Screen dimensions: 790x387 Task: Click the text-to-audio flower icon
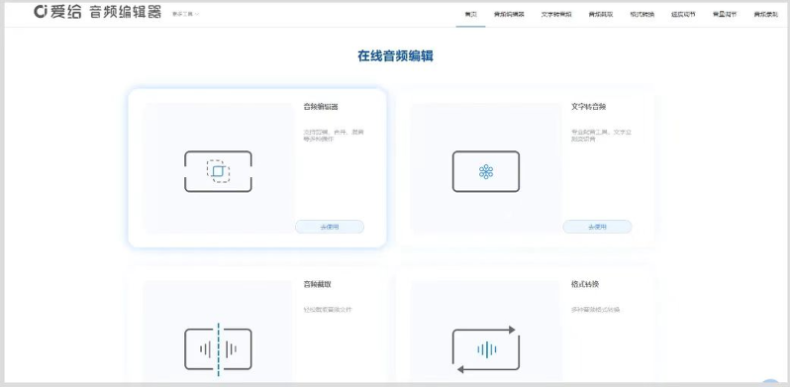[x=486, y=171]
